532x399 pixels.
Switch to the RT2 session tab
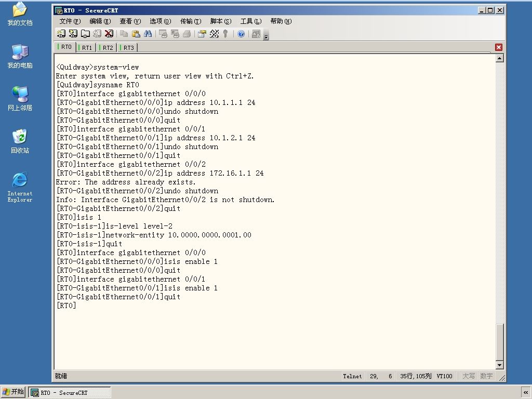[x=107, y=47]
